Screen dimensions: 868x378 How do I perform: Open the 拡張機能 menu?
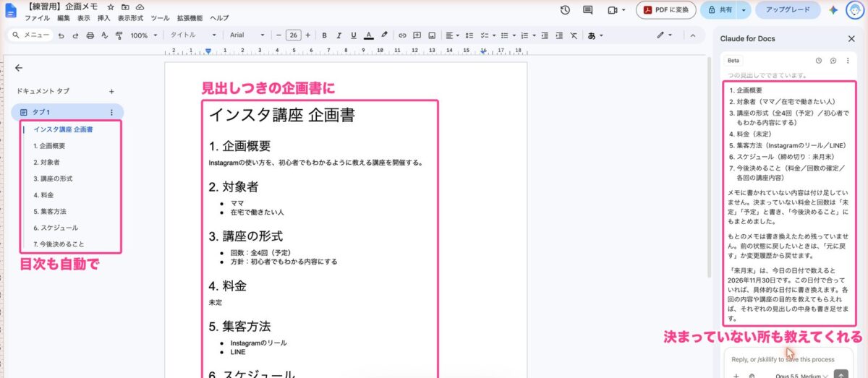click(x=190, y=18)
